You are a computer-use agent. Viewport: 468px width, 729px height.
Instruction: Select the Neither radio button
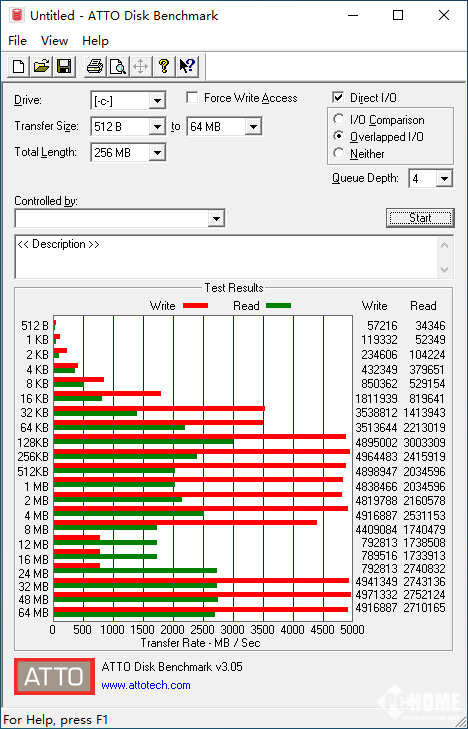(338, 153)
